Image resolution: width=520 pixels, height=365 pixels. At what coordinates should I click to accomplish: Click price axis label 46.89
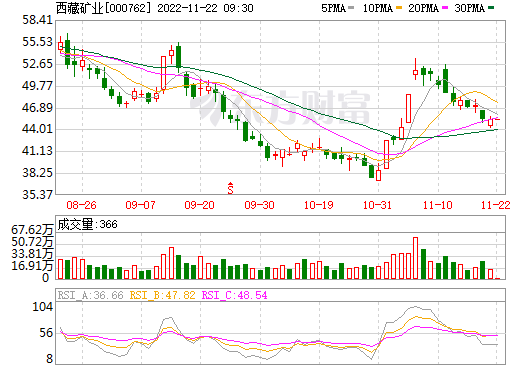coord(38,108)
